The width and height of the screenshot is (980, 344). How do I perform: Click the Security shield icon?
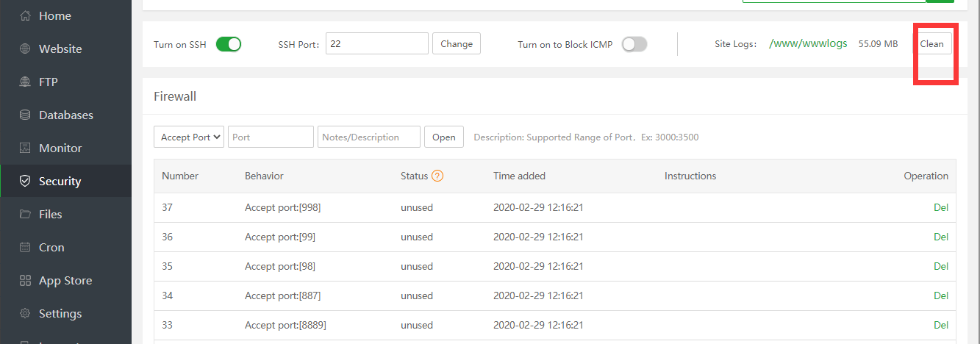point(25,181)
